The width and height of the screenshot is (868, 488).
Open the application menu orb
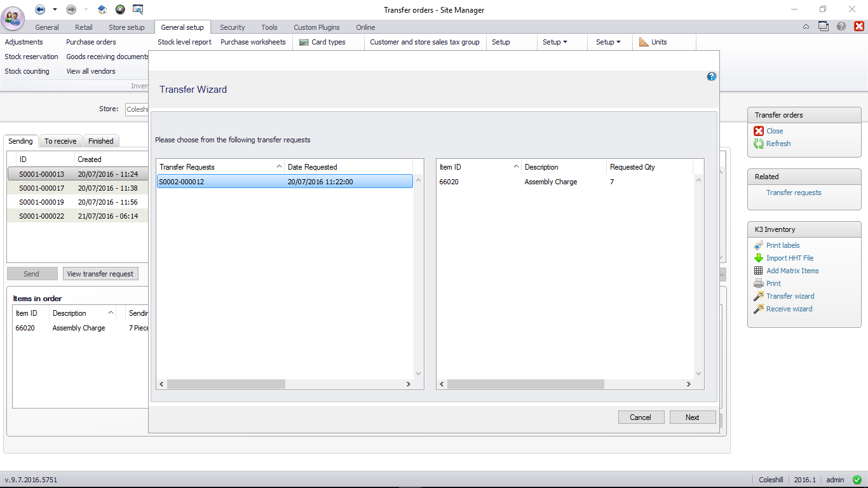tap(14, 17)
